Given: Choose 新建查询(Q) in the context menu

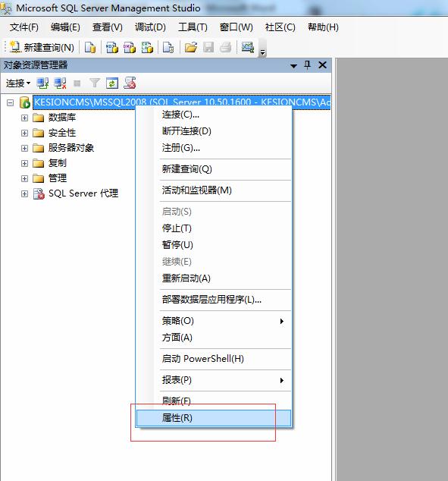Looking at the screenshot, I should coord(214,169).
